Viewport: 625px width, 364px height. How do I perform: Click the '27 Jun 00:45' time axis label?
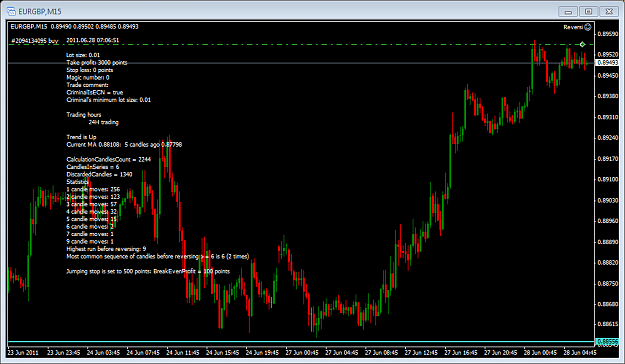pyautogui.click(x=302, y=353)
